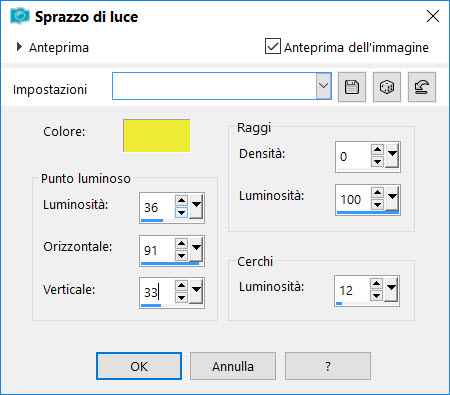Click the save preset floppy disk icon
This screenshot has height=395, width=450.
[x=352, y=87]
